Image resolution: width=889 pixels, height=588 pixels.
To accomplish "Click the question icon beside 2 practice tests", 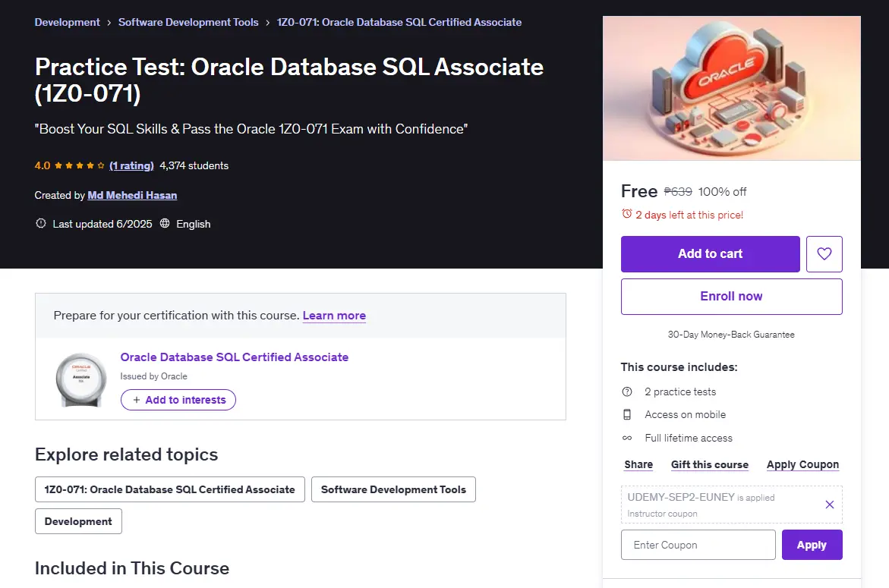I will tap(627, 391).
